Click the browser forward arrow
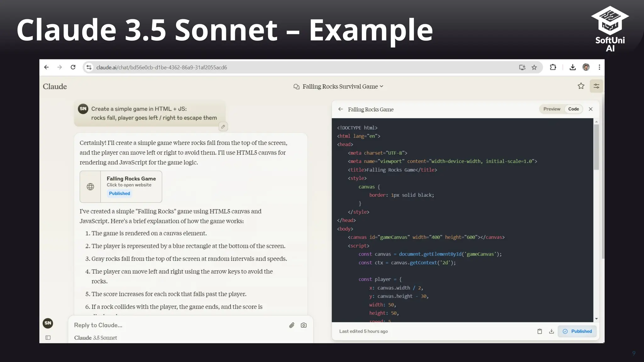Image resolution: width=644 pixels, height=362 pixels. [x=60, y=67]
